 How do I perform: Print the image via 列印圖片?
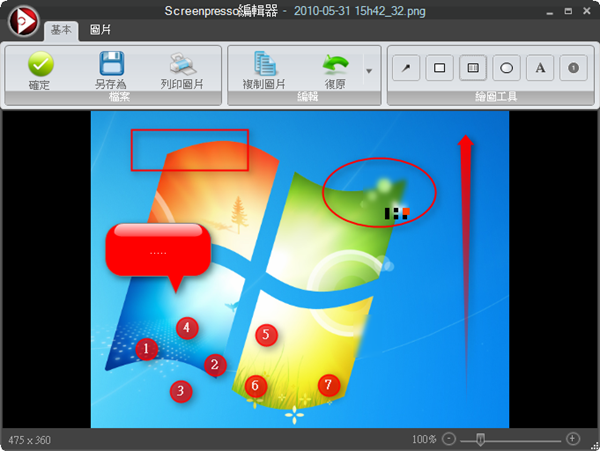click(182, 70)
